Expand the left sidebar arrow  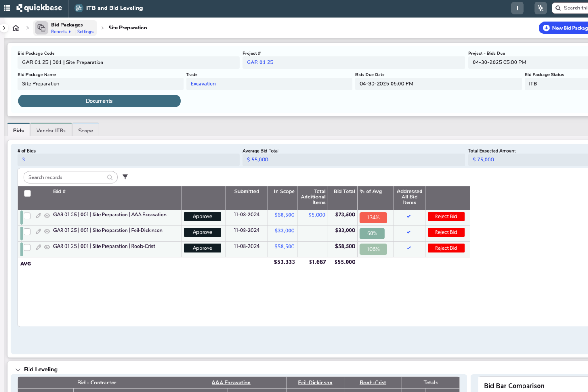pos(4,28)
